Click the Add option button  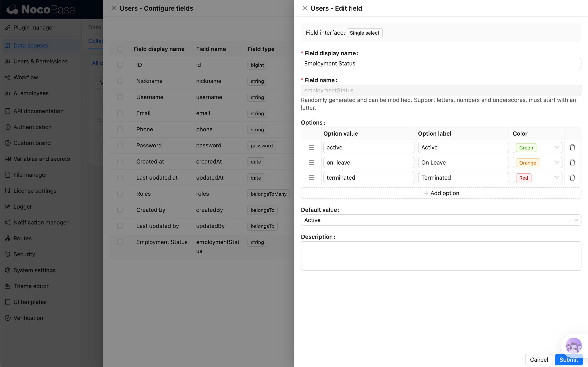point(441,193)
